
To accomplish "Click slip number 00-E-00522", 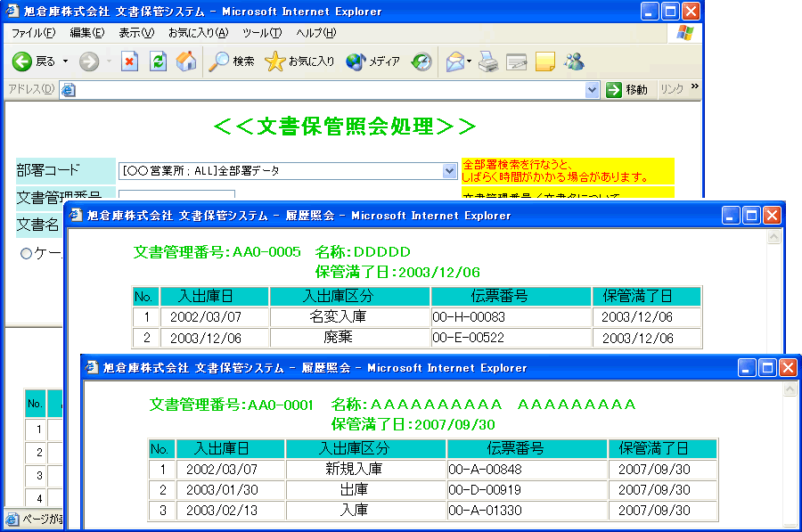I will (x=469, y=338).
